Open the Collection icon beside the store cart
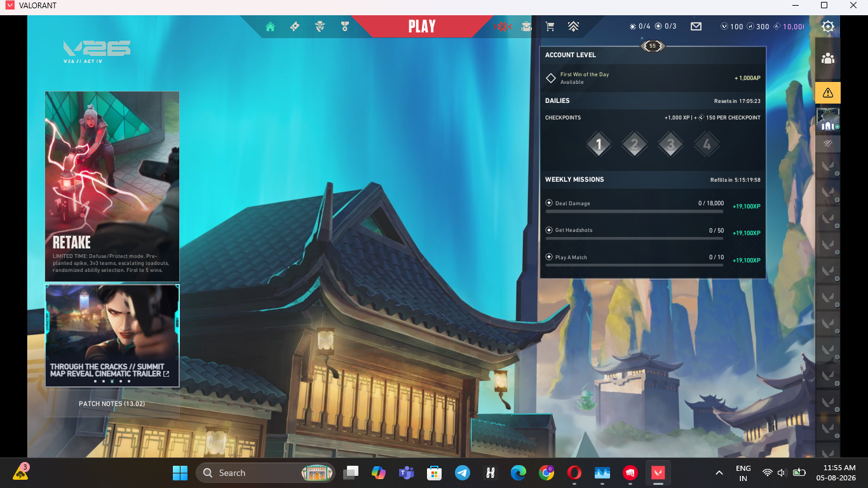This screenshot has width=868, height=488. click(x=526, y=27)
